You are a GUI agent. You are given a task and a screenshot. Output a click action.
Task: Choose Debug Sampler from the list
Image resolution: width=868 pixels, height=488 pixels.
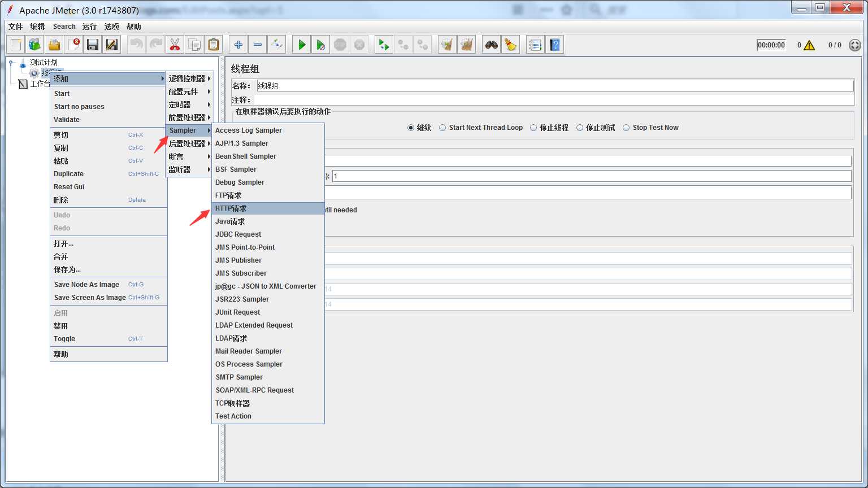click(x=268, y=182)
